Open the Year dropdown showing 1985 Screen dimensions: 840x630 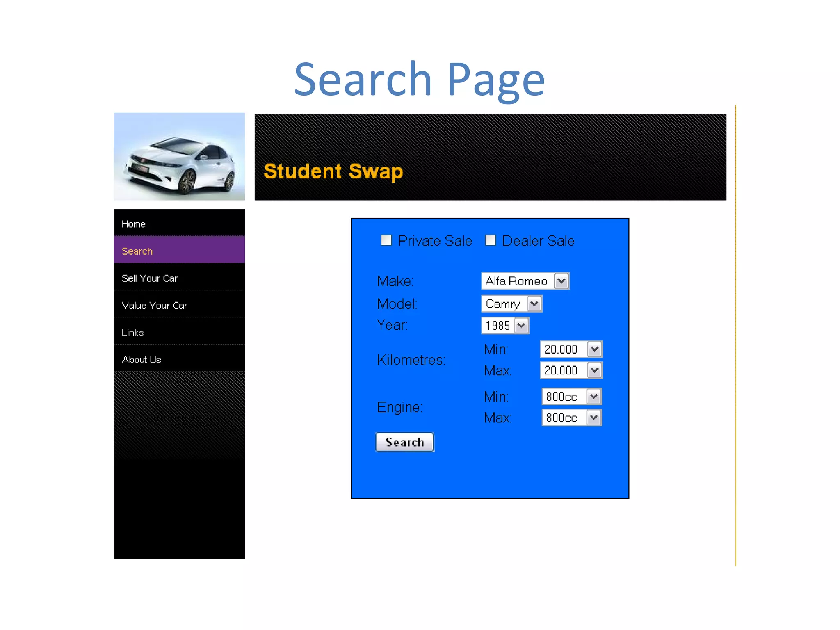(505, 325)
